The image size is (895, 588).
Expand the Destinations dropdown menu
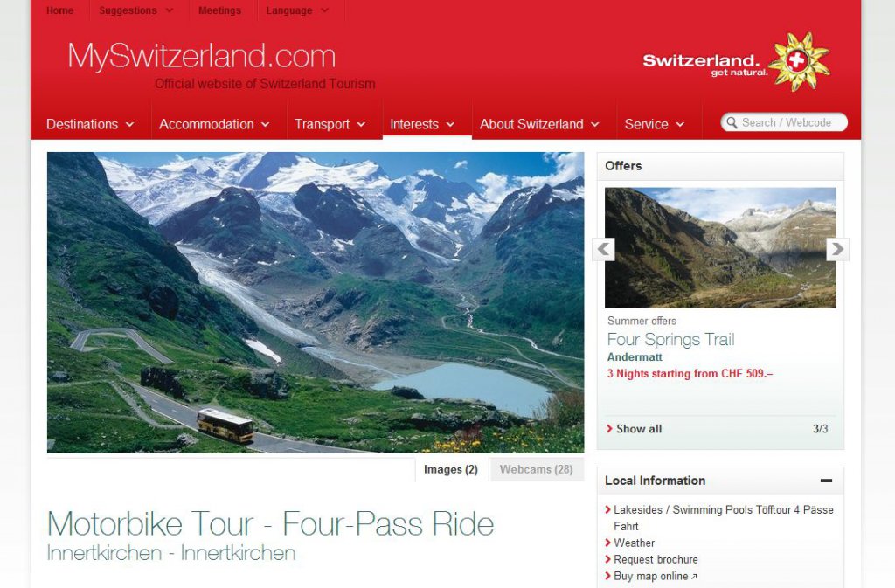90,124
